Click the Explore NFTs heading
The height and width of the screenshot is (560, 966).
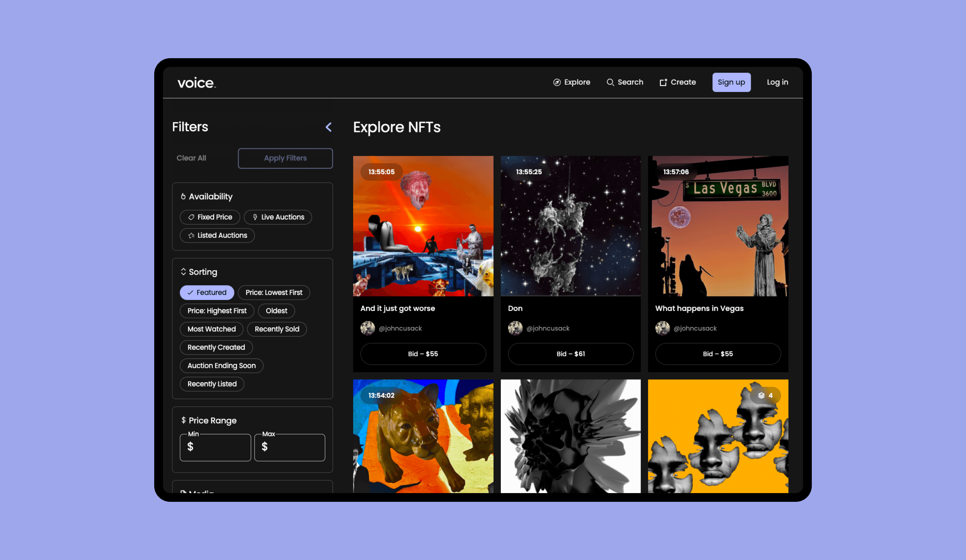point(396,127)
